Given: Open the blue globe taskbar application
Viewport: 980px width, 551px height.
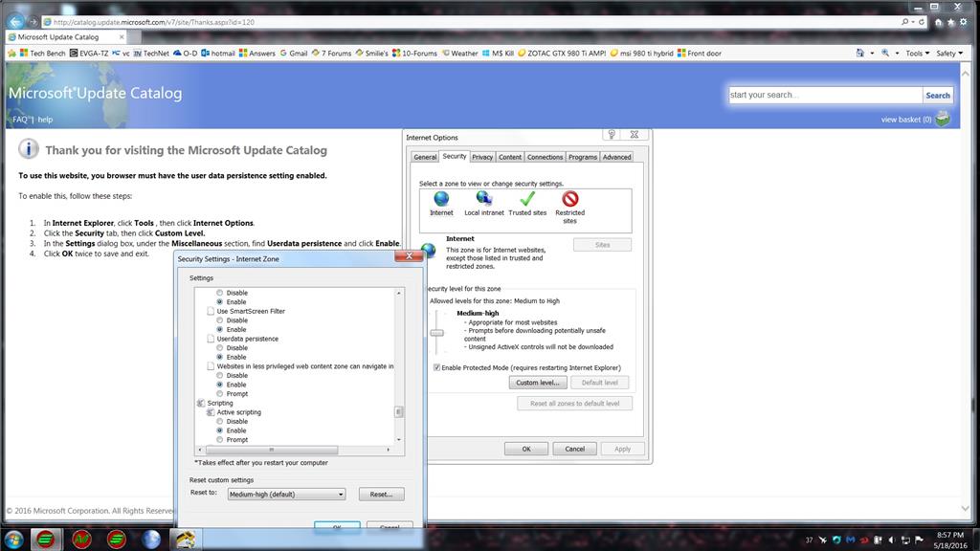Looking at the screenshot, I should [x=150, y=540].
